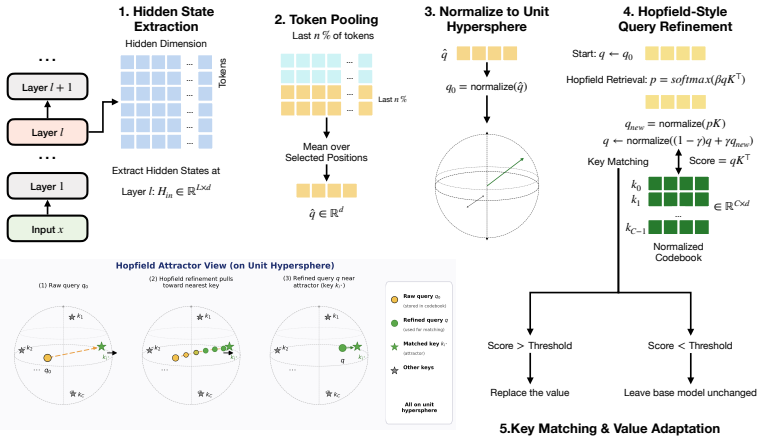The height and width of the screenshot is (442, 763).
Task: Click the yellow q-hat vector under Normalize heading
Action: point(487,53)
